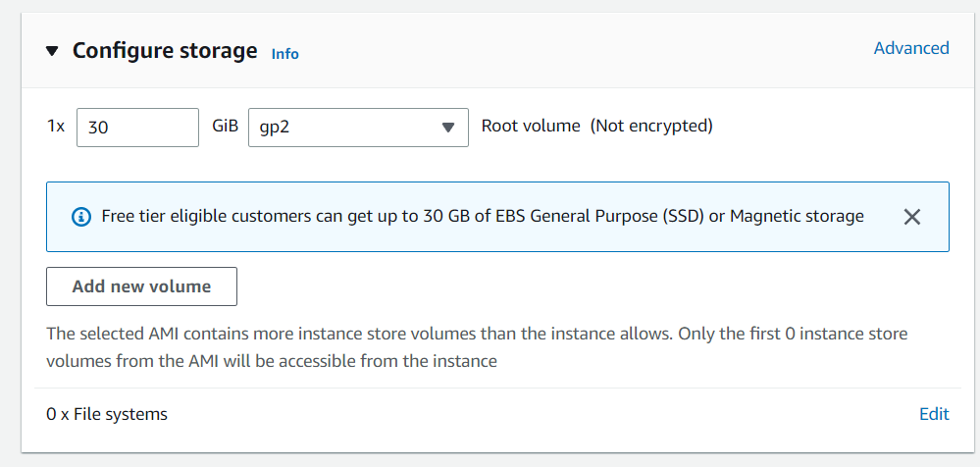
Task: Click the 0 x File systems label
Action: point(107,414)
